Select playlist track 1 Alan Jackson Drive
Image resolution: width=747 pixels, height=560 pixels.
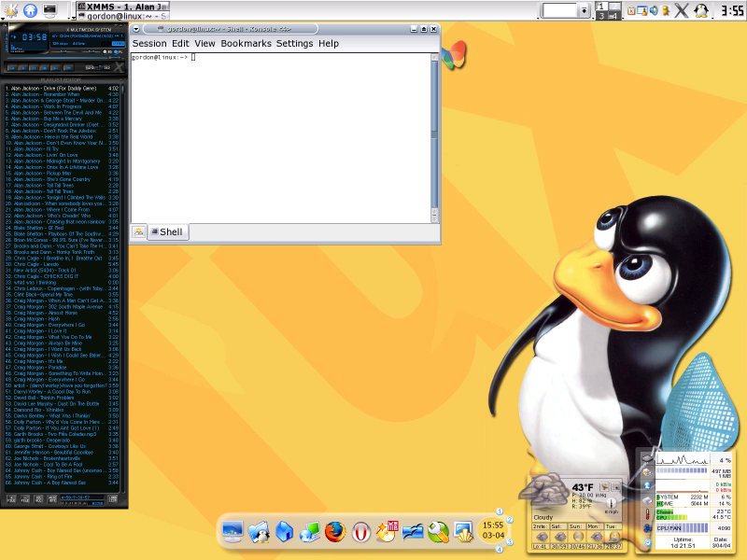(62, 88)
